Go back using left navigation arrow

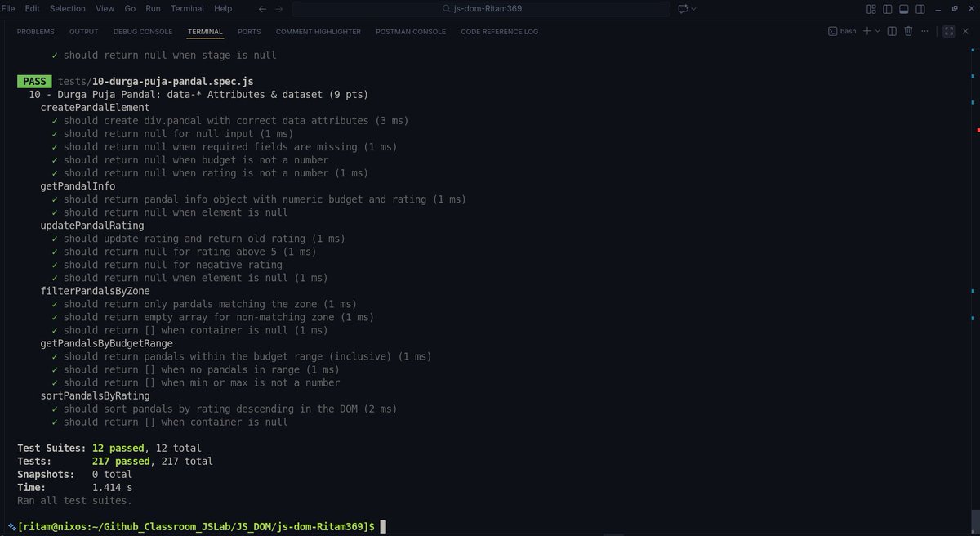261,8
